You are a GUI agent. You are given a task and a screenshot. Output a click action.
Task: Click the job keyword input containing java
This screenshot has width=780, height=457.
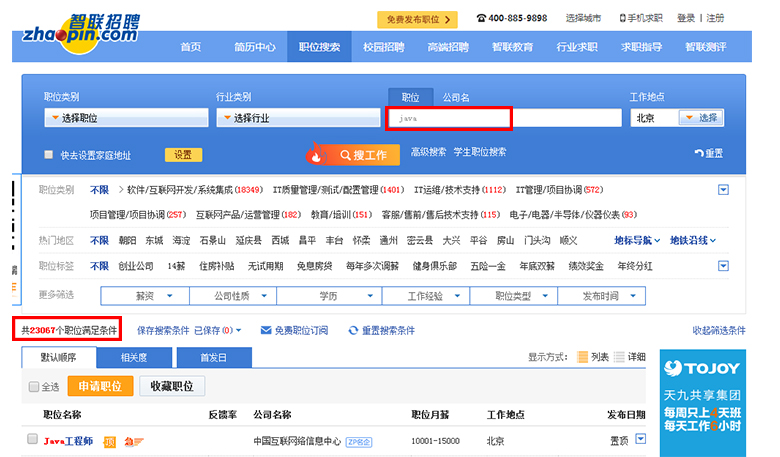point(450,118)
